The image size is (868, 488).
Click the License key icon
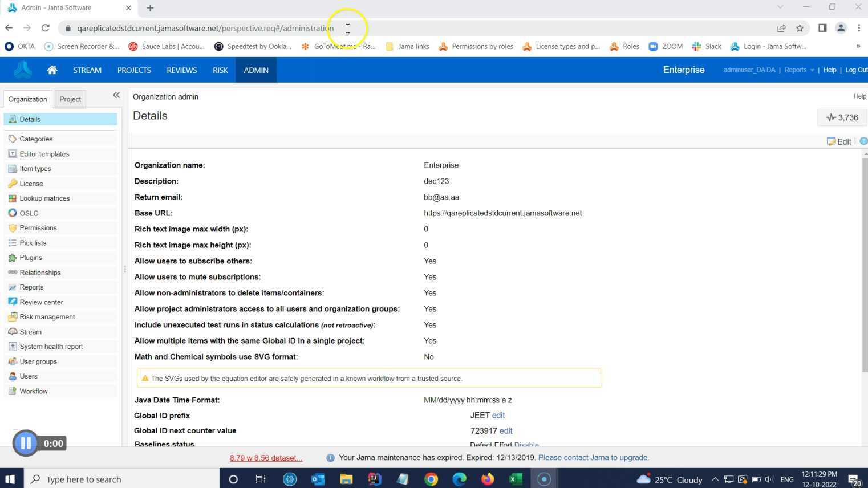[13, 184]
